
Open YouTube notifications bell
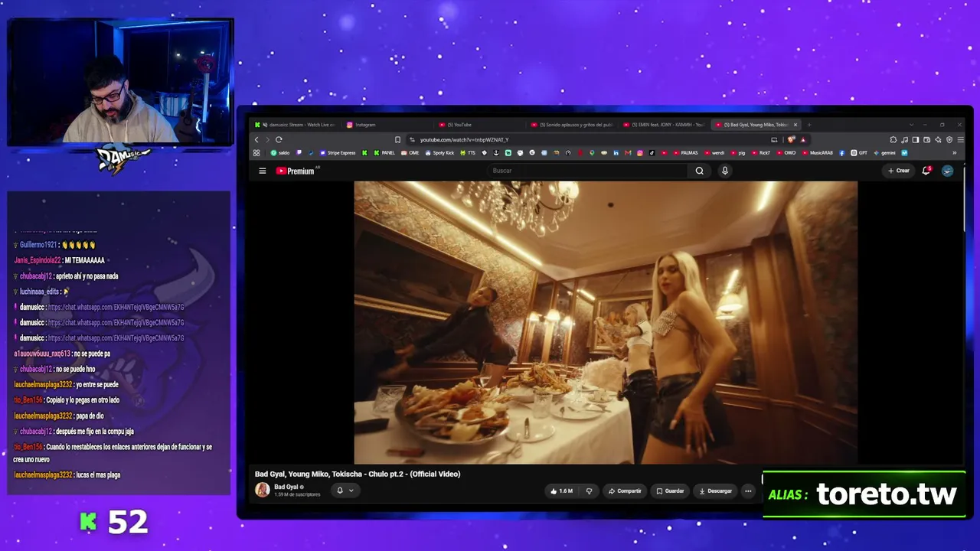[926, 171]
